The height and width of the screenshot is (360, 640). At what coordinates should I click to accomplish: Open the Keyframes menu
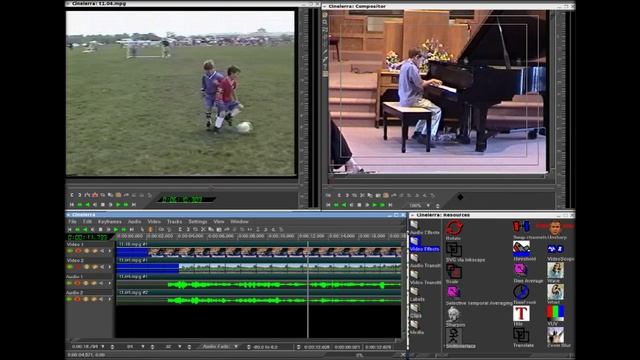click(x=110, y=222)
